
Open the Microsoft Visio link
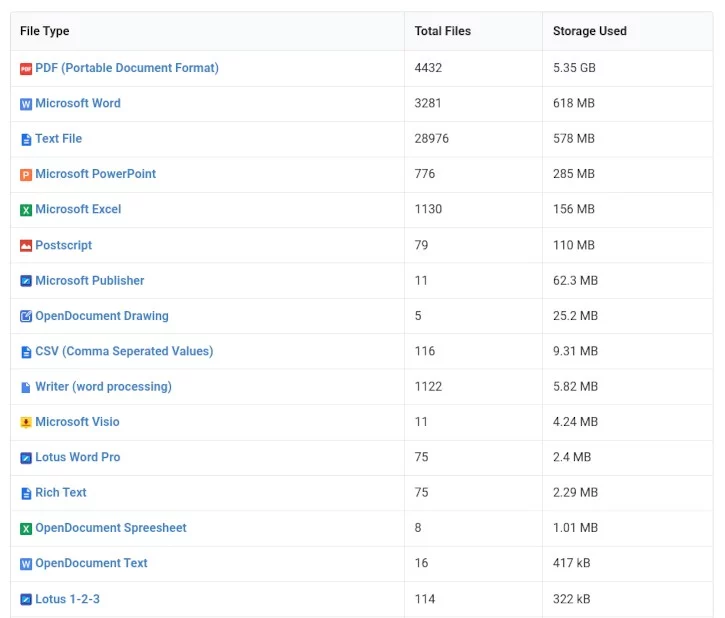(77, 422)
